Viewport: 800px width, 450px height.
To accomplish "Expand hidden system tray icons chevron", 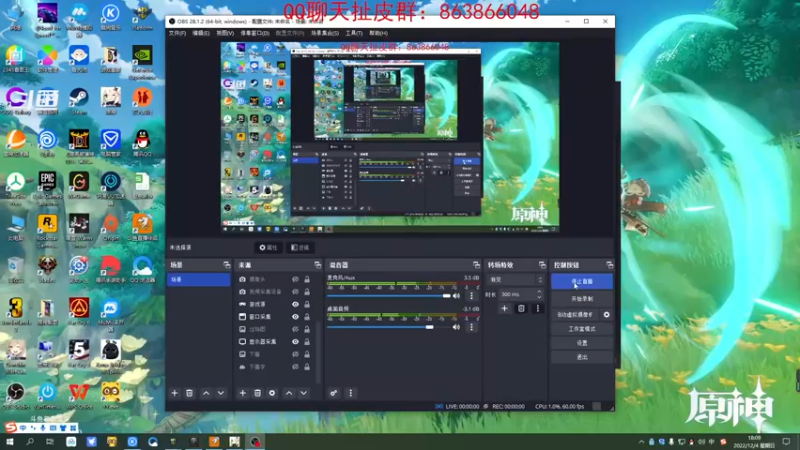I will pyautogui.click(x=641, y=442).
